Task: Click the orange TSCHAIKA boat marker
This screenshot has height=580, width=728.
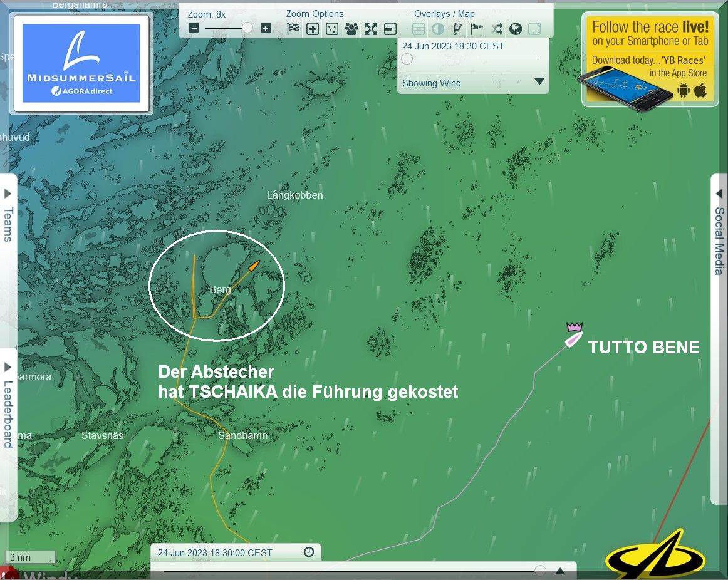Action: click(x=254, y=266)
